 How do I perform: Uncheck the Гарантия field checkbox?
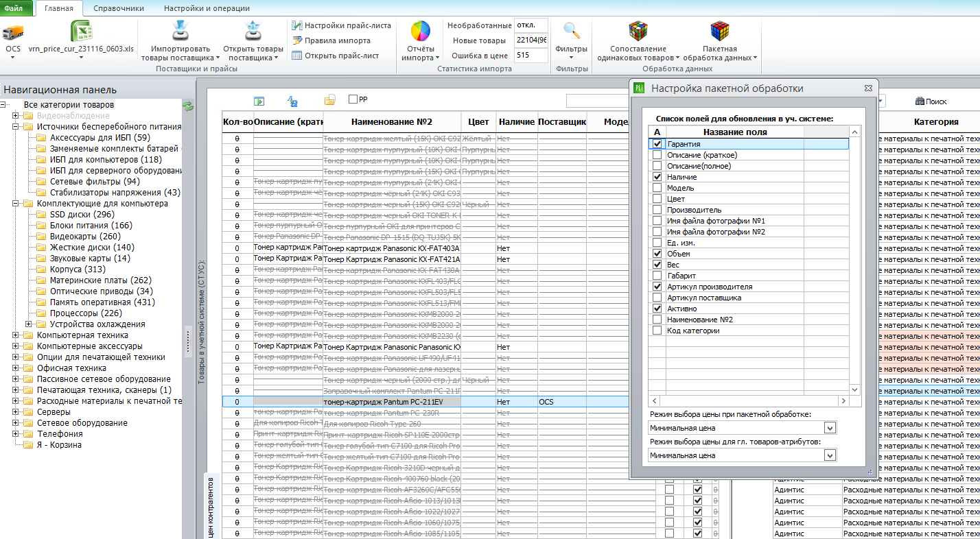click(657, 144)
